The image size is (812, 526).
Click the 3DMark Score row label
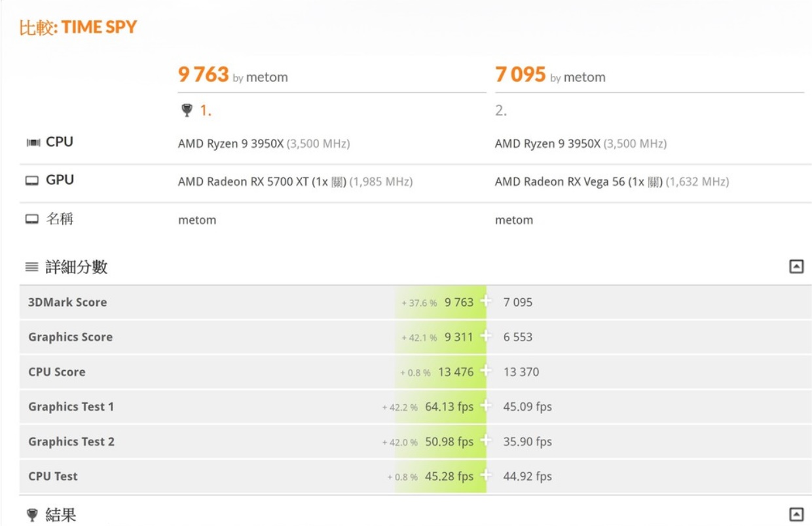coord(67,302)
